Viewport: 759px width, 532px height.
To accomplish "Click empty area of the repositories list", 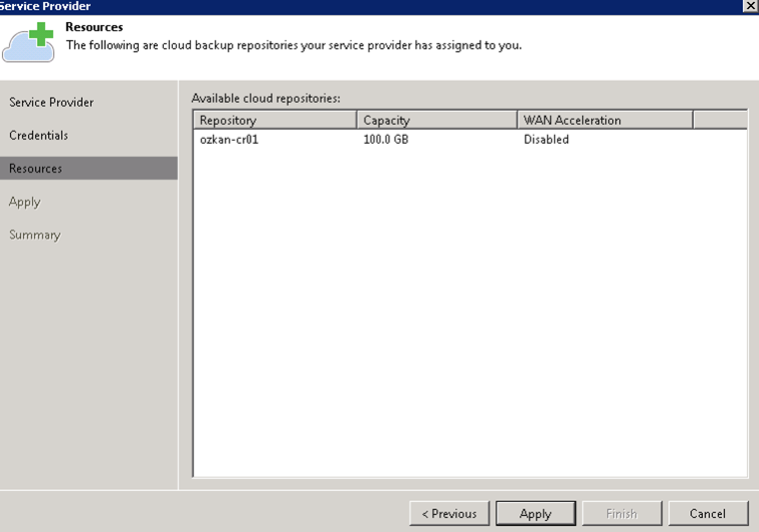I will click(469, 309).
